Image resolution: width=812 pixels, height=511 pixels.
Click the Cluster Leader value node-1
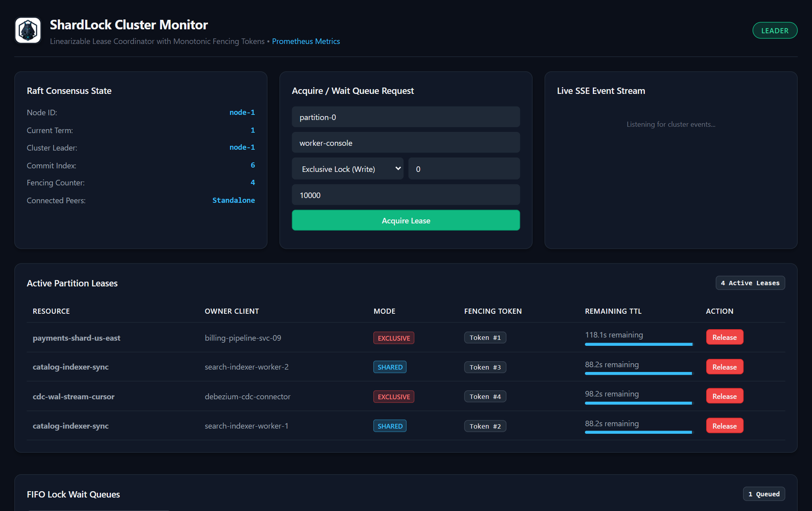click(242, 147)
